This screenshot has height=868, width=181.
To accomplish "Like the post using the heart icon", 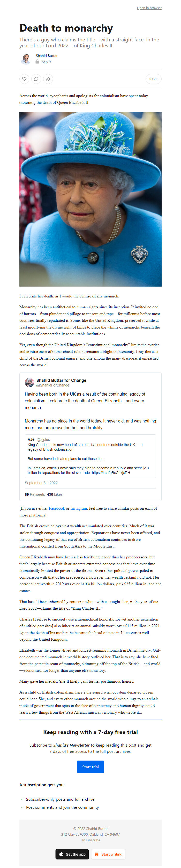I will coord(24,79).
